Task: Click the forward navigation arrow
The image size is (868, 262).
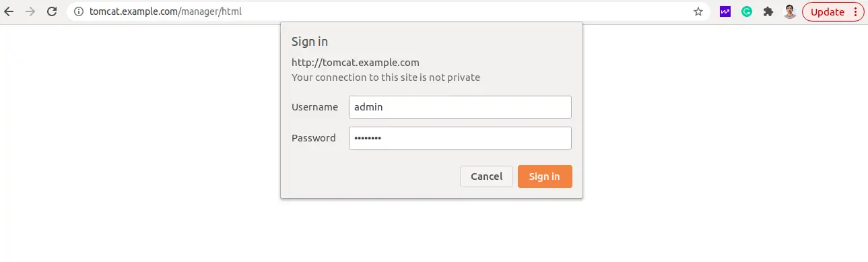Action: pos(30,11)
